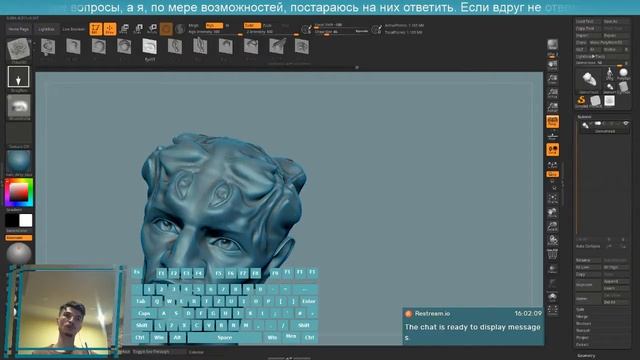The width and height of the screenshot is (640, 360).
Task: Toggle L.Sym local symmetry
Action: pyautogui.click(x=553, y=164)
